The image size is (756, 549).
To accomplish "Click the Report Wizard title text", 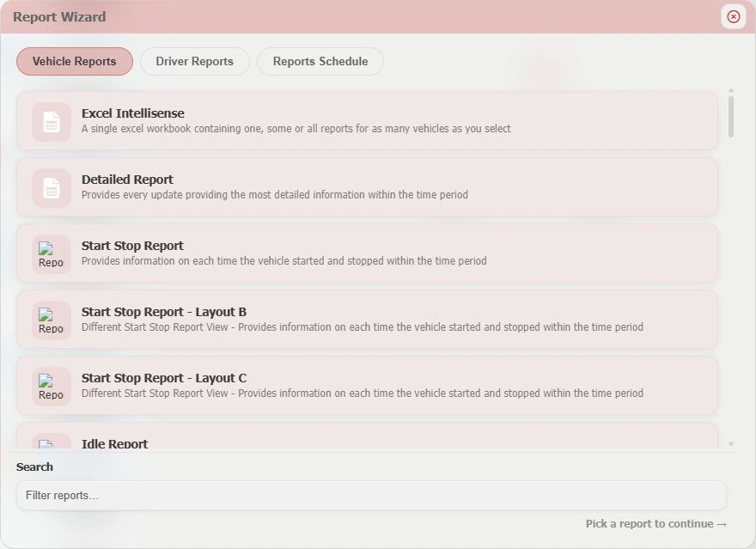I will point(59,17).
